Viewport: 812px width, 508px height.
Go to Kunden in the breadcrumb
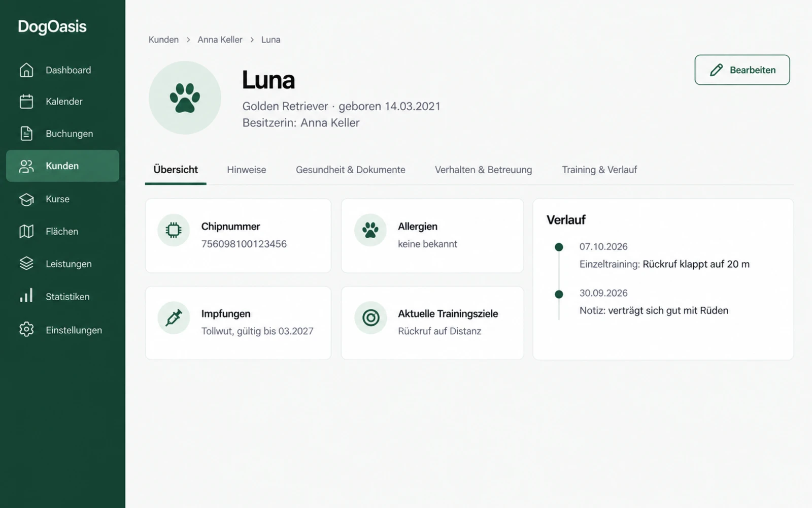tap(163, 40)
